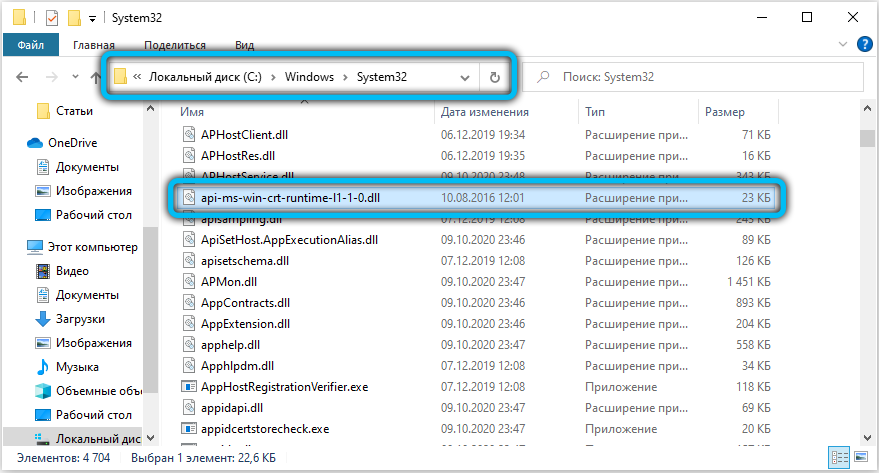Expand the ribbon with the chevron
The width and height of the screenshot is (879, 473).
(x=845, y=45)
